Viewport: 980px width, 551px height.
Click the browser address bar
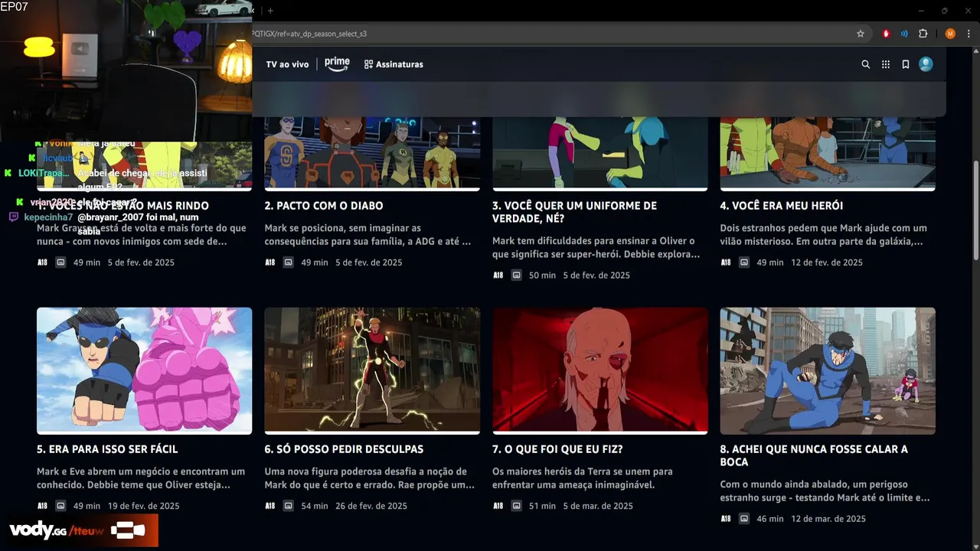click(551, 34)
